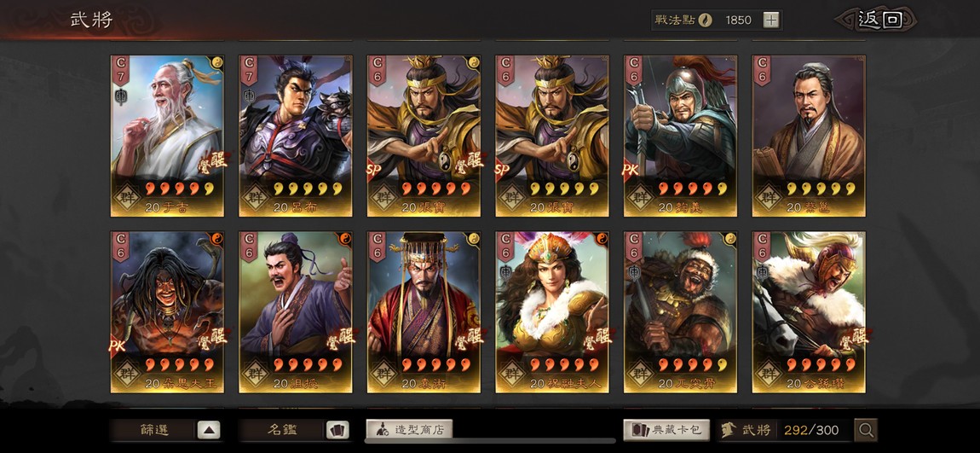Select the 沮授 general card
980x453 pixels.
(295, 312)
